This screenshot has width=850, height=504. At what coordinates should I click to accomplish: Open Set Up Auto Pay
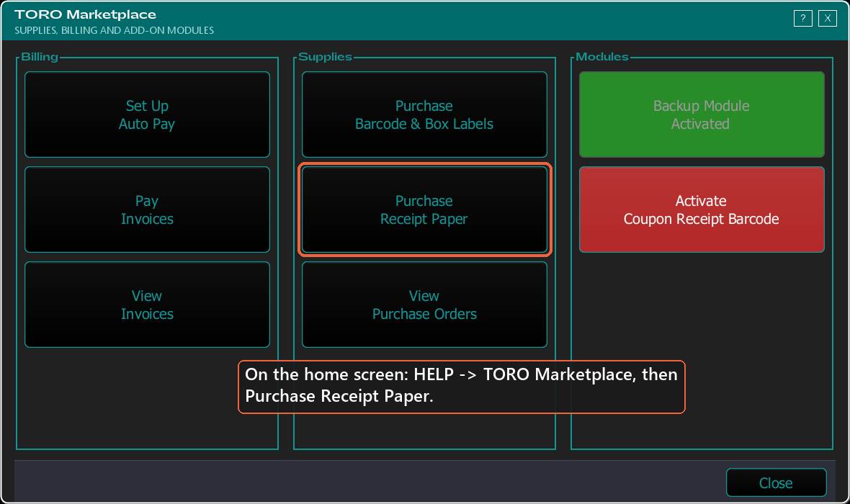[147, 114]
